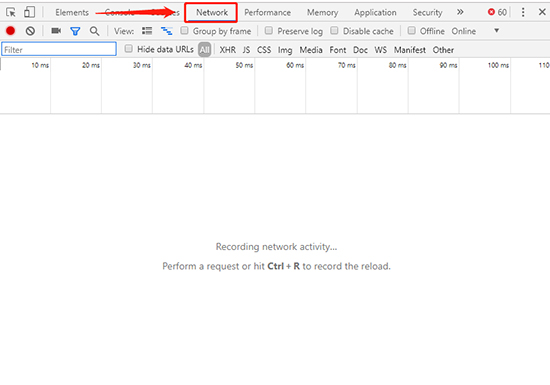Show only Font requests
550x385 pixels.
pyautogui.click(x=338, y=50)
